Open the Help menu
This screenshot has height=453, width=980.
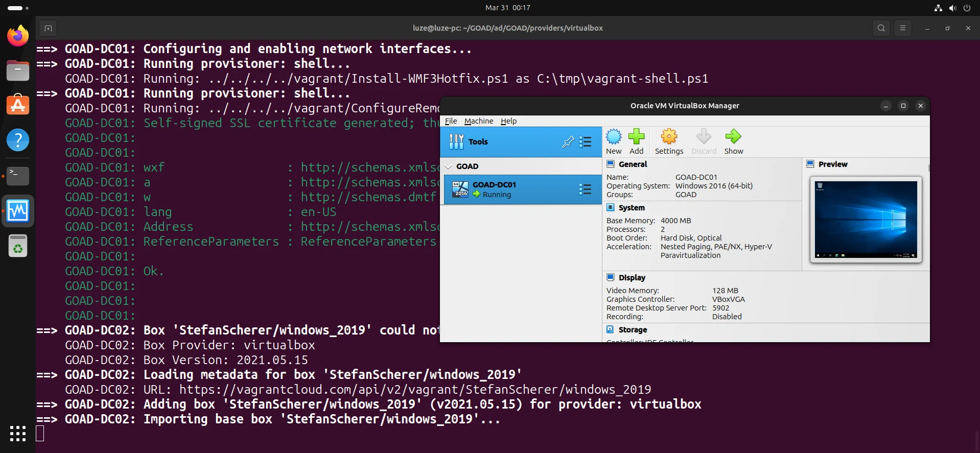click(x=508, y=121)
